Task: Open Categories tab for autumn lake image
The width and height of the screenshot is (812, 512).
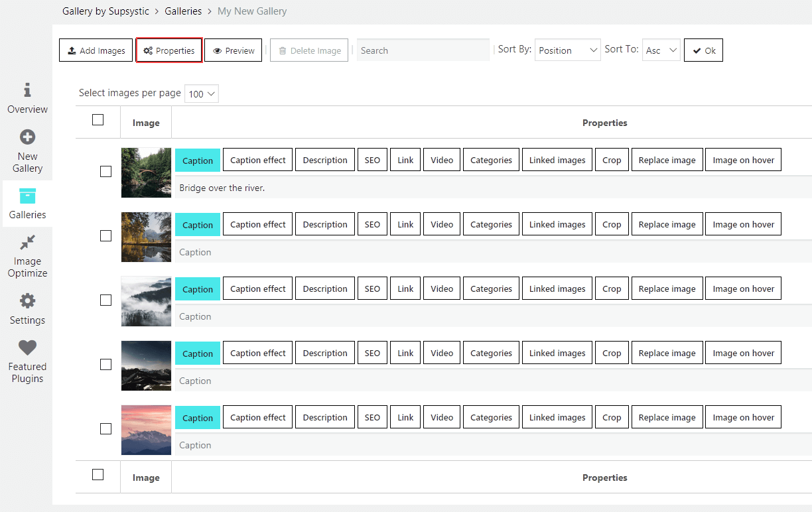Action: [491, 224]
